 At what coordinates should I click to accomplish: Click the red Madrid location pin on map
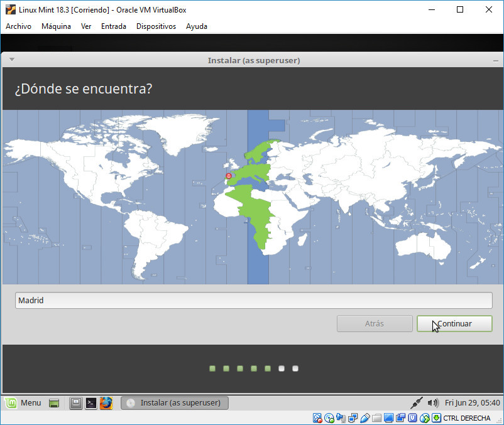click(x=229, y=176)
